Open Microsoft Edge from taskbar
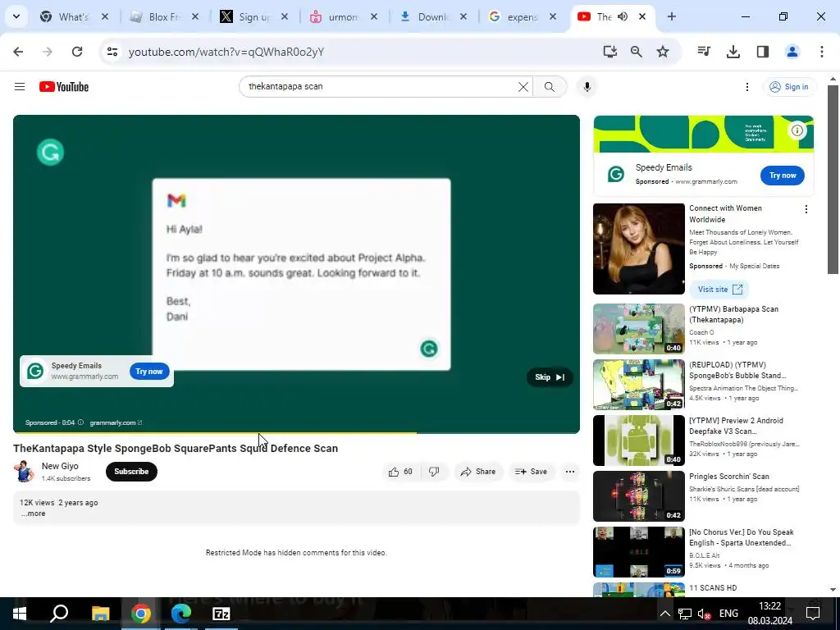 coord(181,614)
